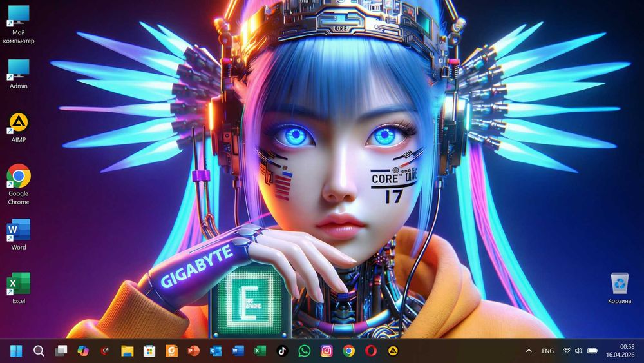
Task: Open Instagram from the taskbar
Action: click(327, 351)
